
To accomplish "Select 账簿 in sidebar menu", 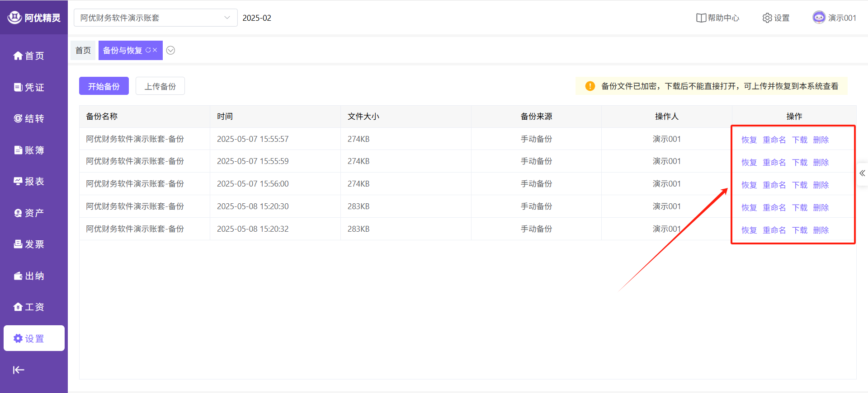I will point(29,150).
